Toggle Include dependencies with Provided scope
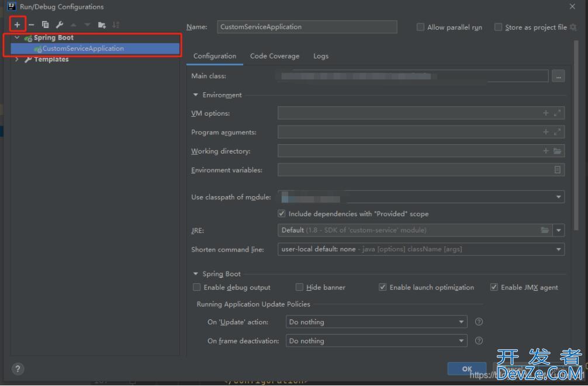Screen dimensions: 588x386 click(282, 214)
